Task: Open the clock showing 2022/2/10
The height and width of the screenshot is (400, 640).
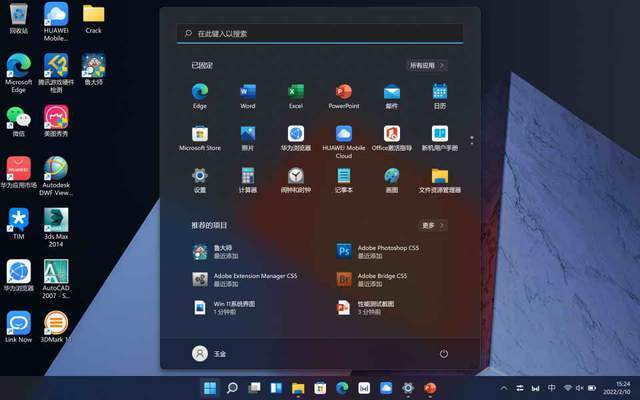Action: coord(617,388)
